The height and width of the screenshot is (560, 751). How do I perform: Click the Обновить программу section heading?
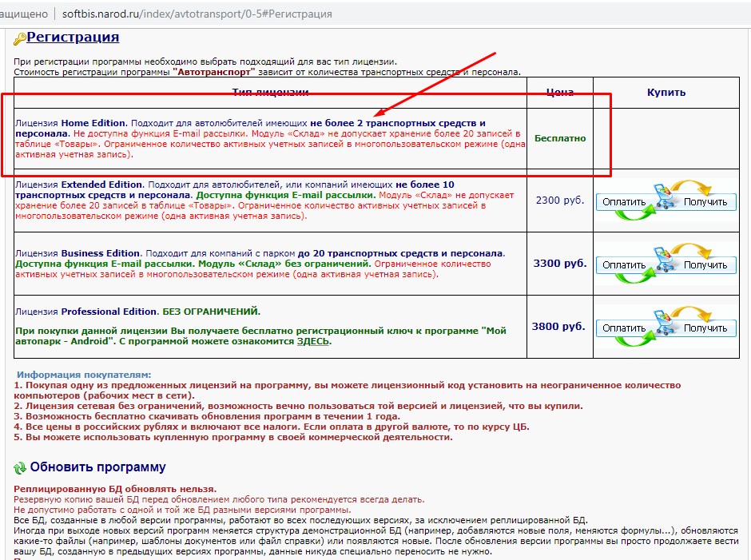click(x=97, y=467)
